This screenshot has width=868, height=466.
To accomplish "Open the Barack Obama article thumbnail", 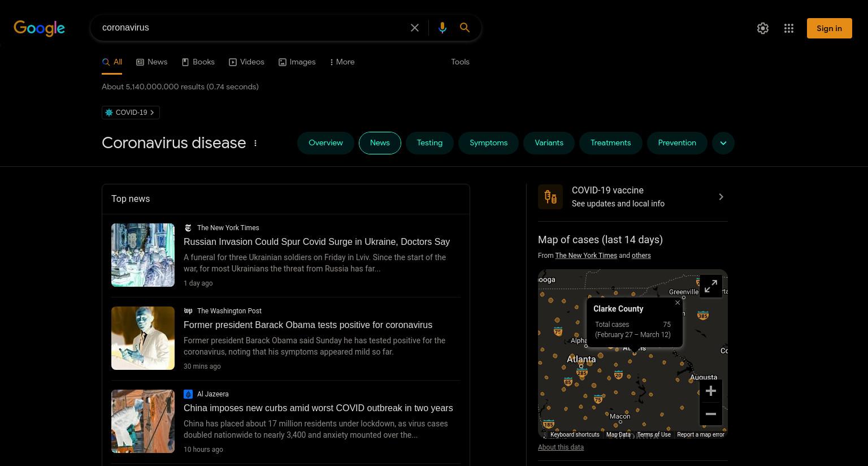I will coord(143,338).
